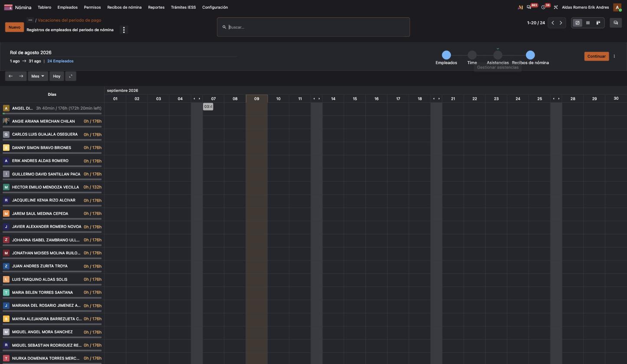Open the Nómina app home icon
This screenshot has height=364, width=627.
click(8, 7)
